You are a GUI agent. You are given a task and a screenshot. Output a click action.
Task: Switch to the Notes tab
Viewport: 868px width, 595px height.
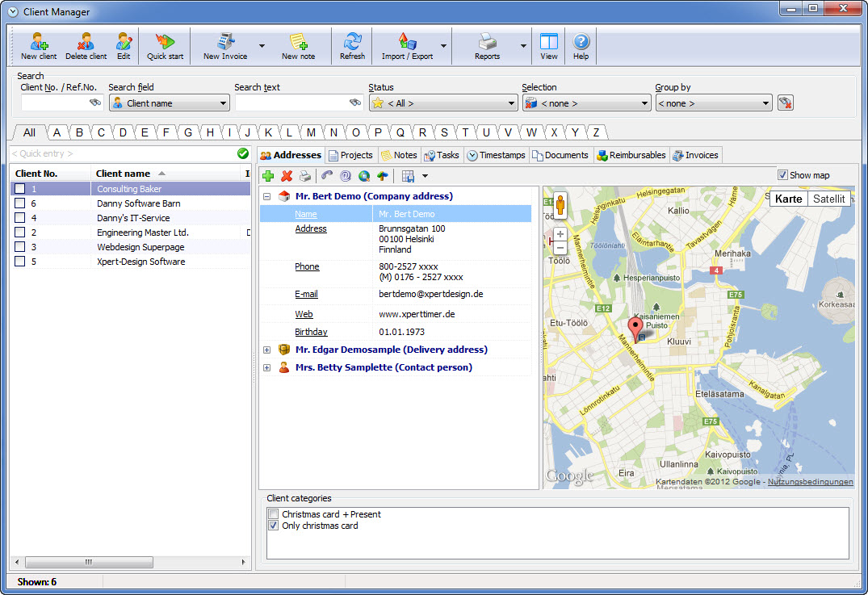tap(399, 155)
